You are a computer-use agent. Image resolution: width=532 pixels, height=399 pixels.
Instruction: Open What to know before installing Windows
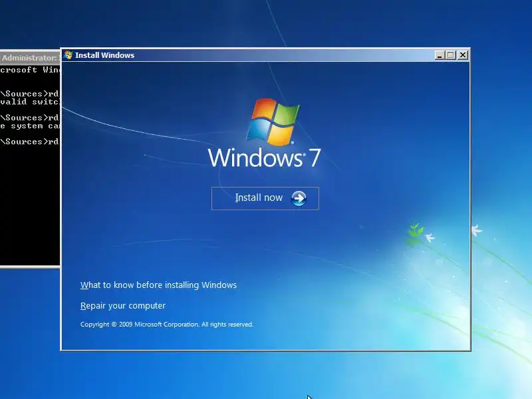coord(158,285)
